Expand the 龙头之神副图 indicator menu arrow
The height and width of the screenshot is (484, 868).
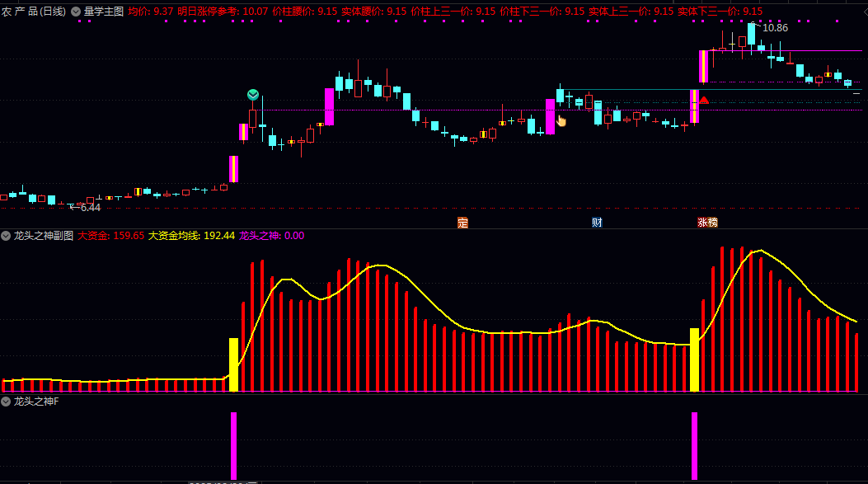pos(6,236)
